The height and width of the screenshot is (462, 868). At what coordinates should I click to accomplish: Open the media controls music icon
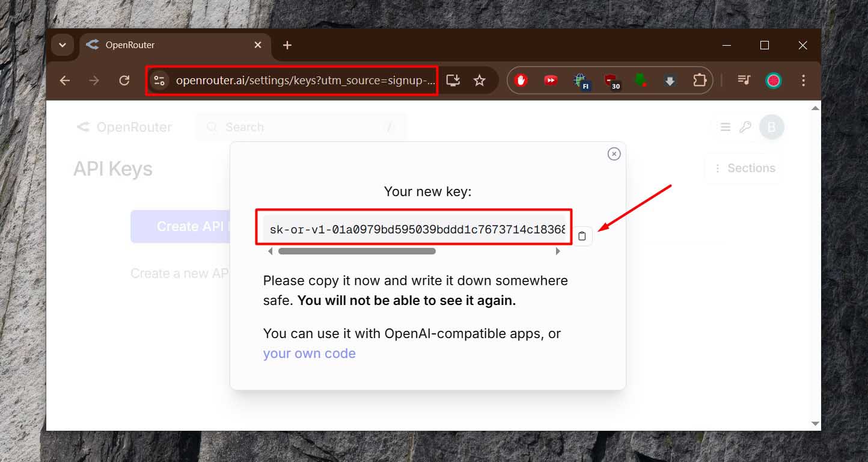744,81
